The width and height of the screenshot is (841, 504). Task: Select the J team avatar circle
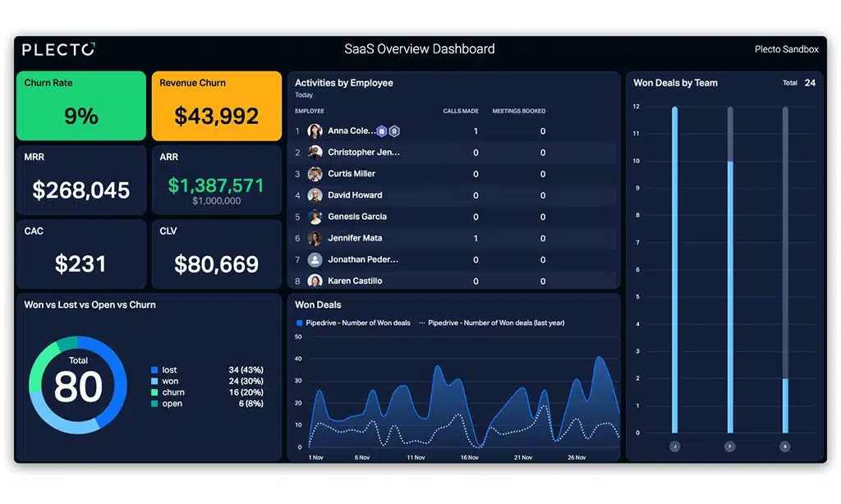(675, 447)
